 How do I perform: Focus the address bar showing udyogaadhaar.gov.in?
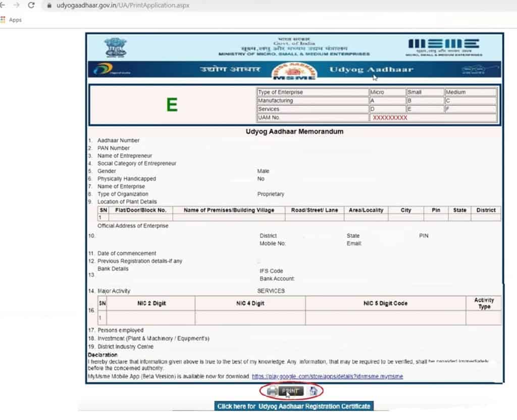123,6
